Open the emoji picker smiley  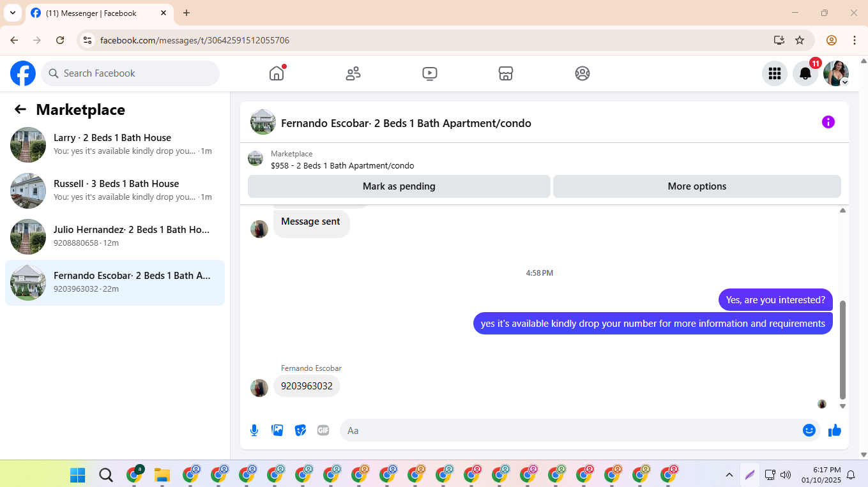coord(809,430)
